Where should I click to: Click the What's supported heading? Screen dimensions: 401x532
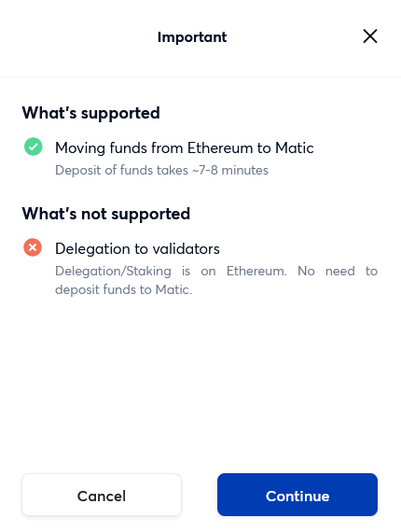click(90, 113)
